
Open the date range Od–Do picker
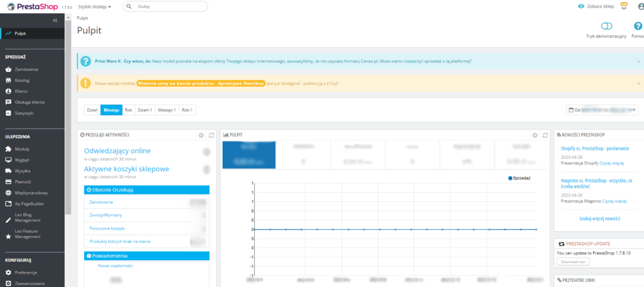click(602, 110)
